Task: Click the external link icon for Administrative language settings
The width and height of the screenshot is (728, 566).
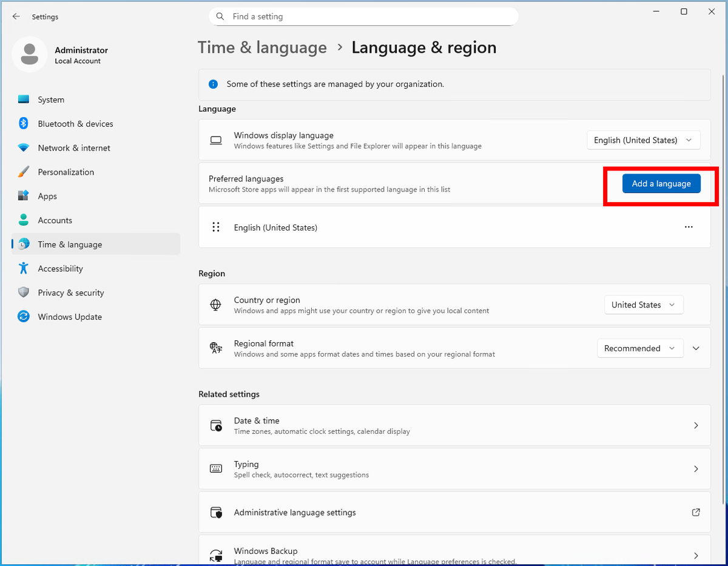Action: (696, 512)
